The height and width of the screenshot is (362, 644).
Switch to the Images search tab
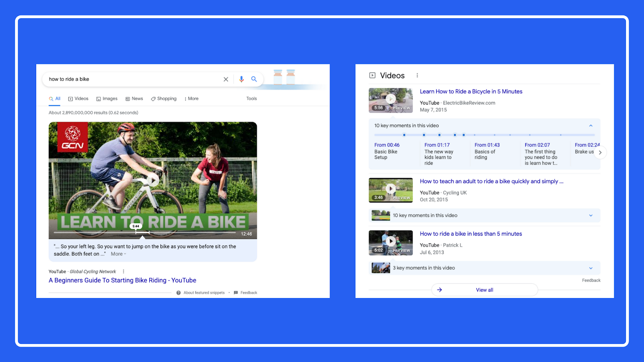tap(107, 99)
